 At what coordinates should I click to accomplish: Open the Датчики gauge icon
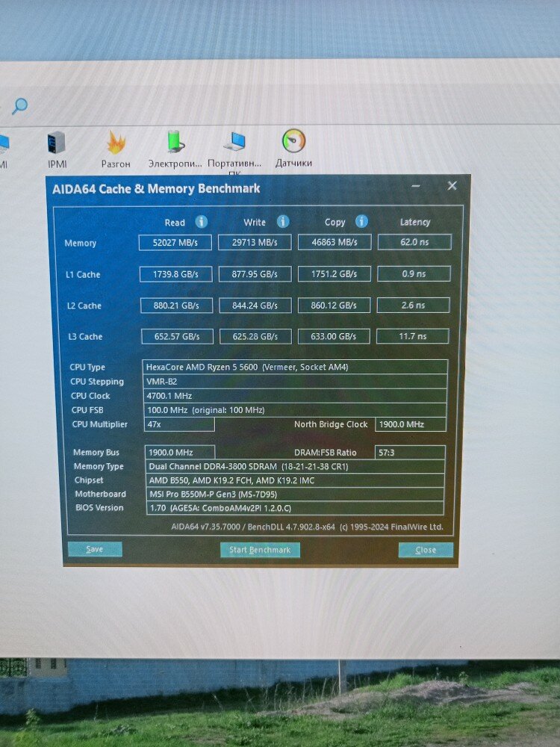pyautogui.click(x=293, y=148)
